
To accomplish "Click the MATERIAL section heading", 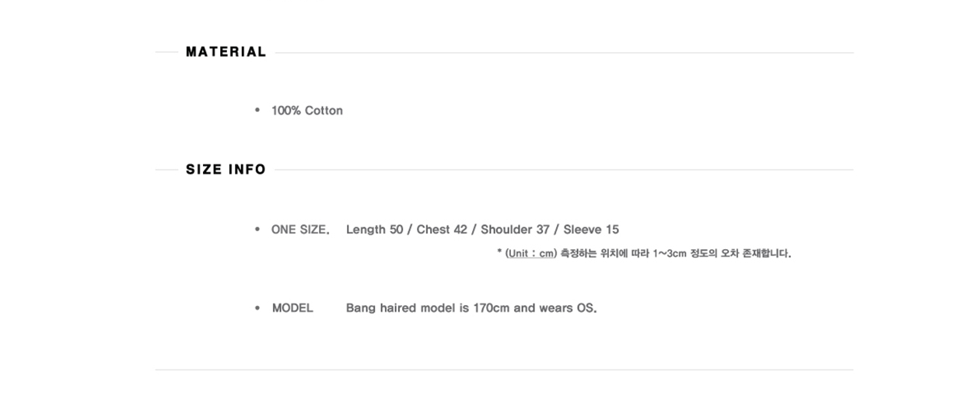I will (x=226, y=52).
